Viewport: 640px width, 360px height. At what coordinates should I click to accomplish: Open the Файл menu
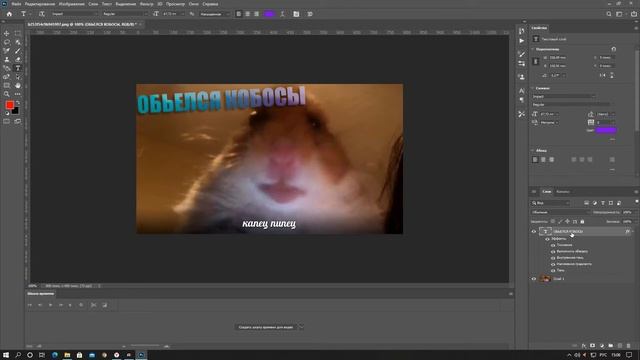pos(16,4)
